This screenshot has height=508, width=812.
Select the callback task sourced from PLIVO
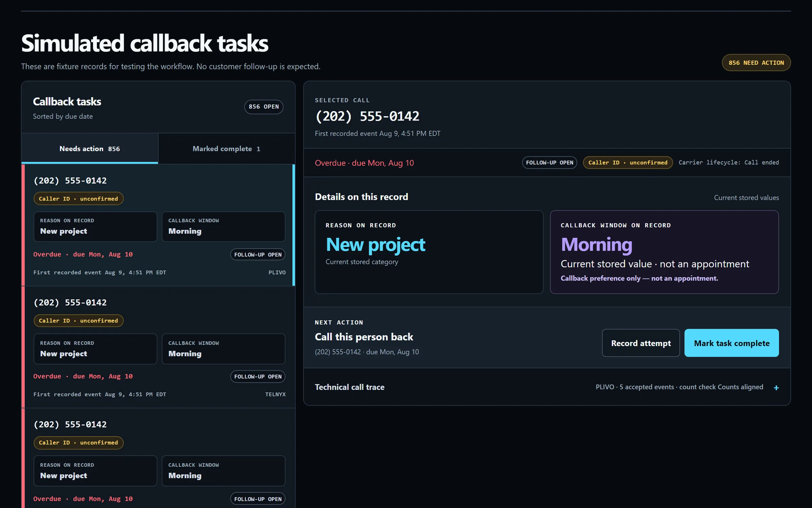(x=158, y=225)
